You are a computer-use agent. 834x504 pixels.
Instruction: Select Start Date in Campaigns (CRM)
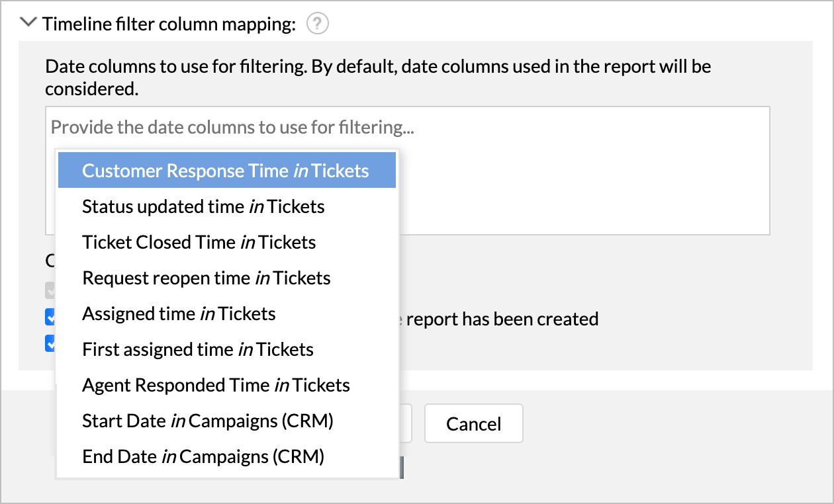[x=207, y=421]
